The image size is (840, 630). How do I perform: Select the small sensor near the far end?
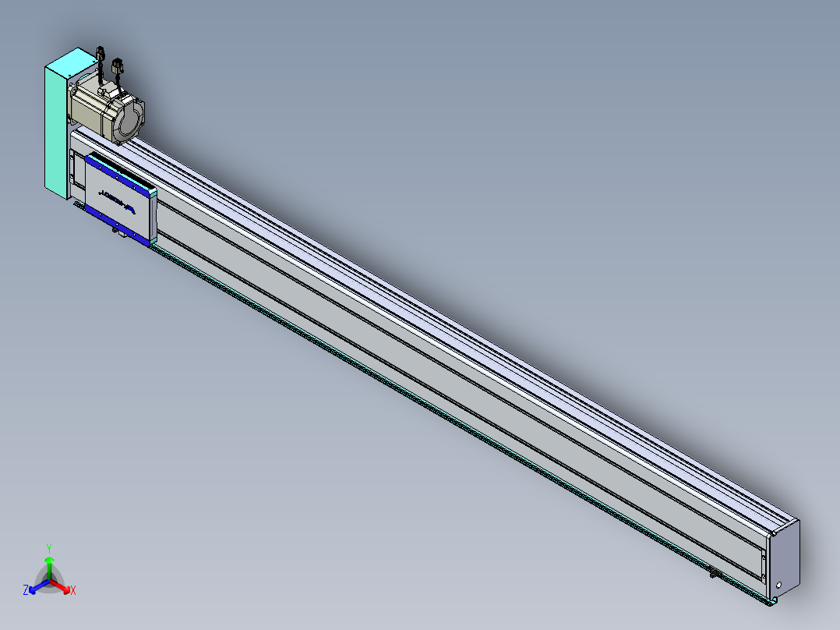tap(715, 573)
